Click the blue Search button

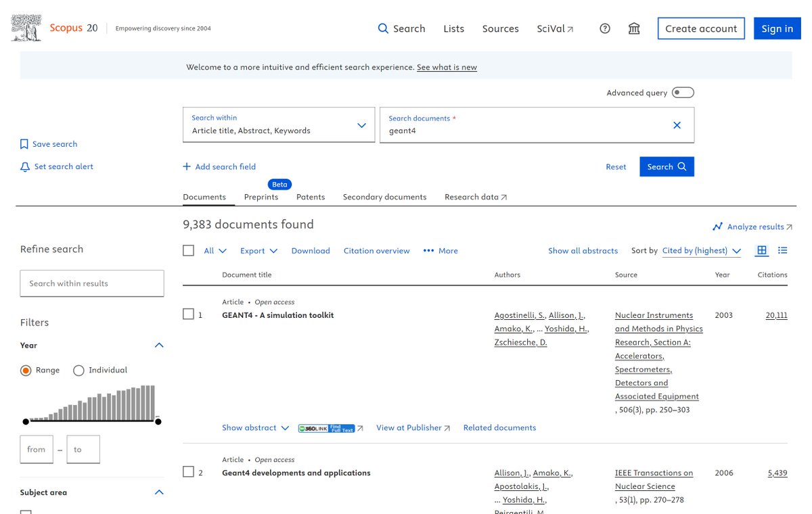pyautogui.click(x=667, y=166)
